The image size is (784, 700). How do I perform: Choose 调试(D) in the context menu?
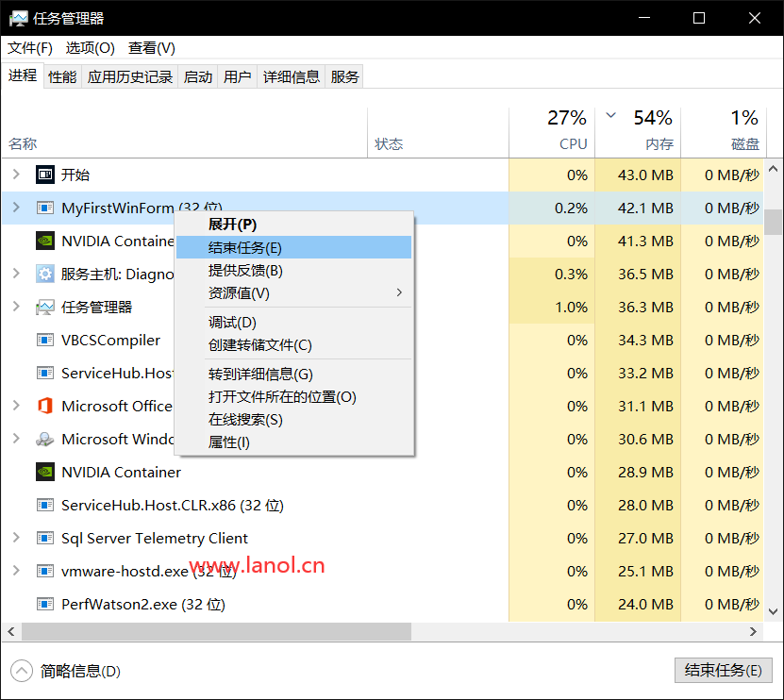coord(293,323)
